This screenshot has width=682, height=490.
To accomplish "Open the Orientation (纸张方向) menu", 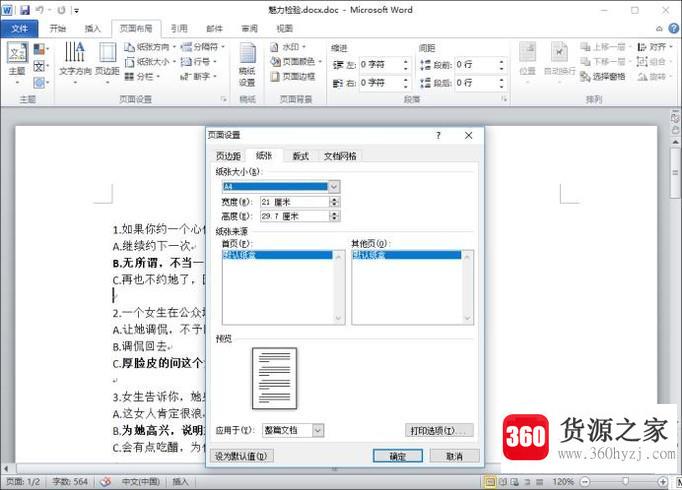I will point(150,47).
